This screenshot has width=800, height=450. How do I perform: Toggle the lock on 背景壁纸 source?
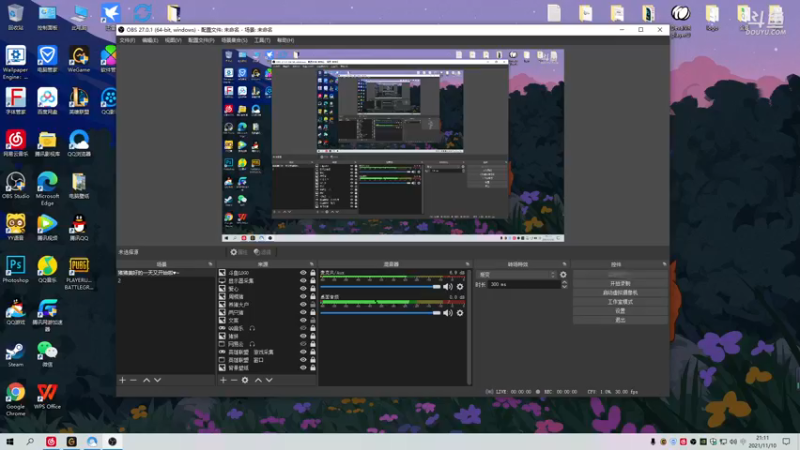(313, 367)
